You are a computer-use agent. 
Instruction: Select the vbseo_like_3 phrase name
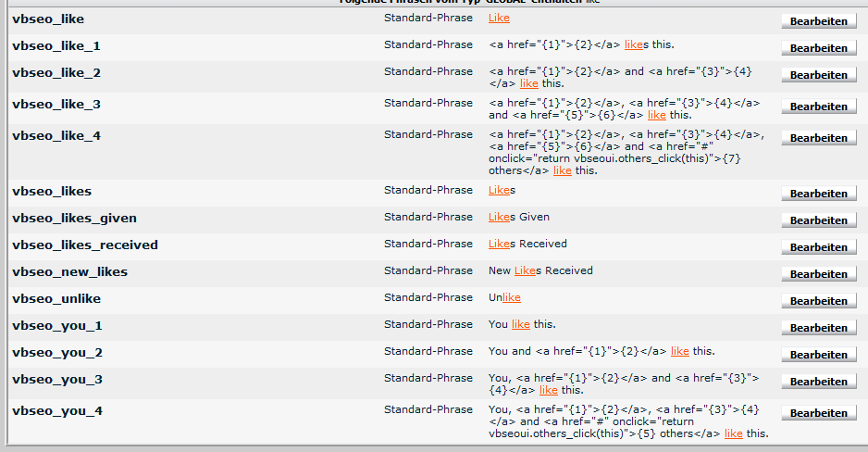[56, 104]
